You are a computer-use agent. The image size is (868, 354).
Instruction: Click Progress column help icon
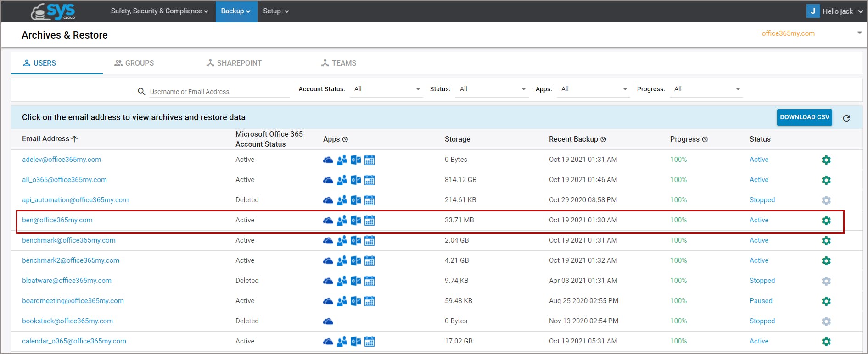point(705,139)
